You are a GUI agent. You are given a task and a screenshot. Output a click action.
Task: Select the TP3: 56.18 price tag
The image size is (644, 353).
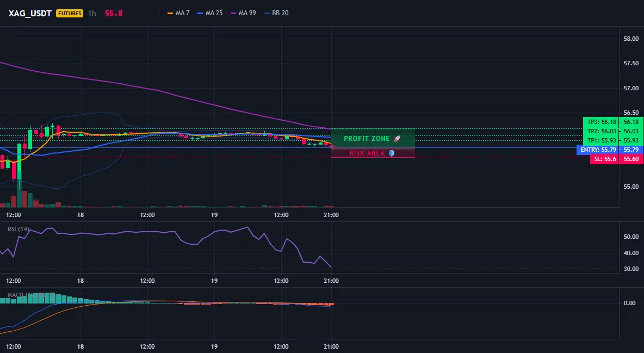[601, 122]
